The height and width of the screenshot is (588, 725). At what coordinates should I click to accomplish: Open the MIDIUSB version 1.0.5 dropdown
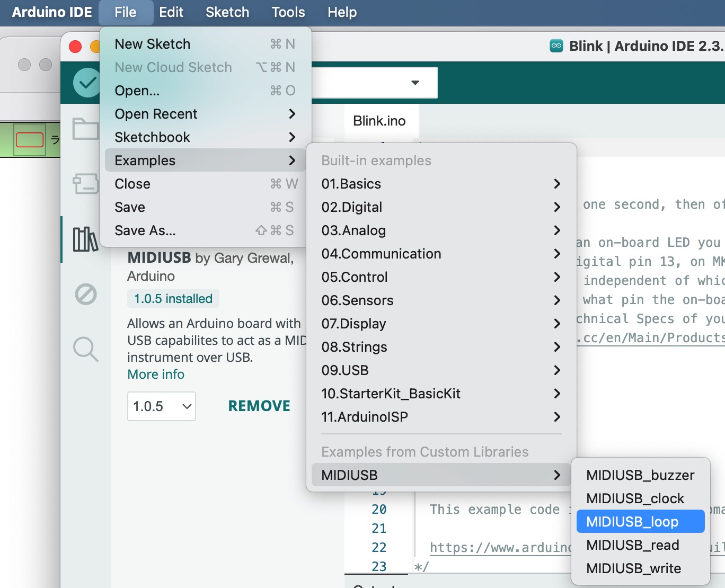pos(162,406)
